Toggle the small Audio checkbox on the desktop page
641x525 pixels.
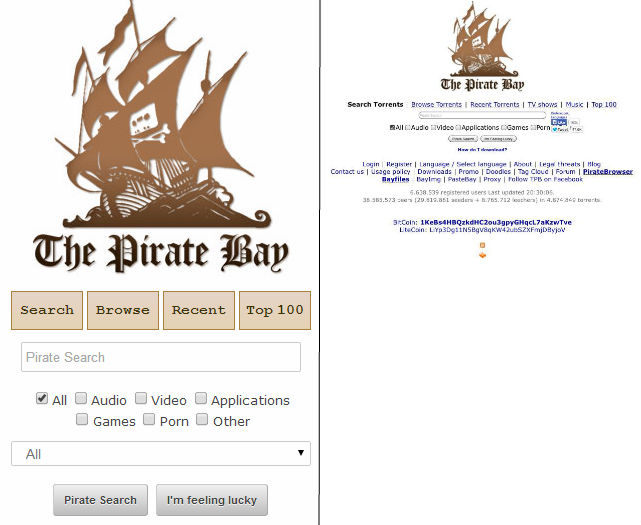408,128
